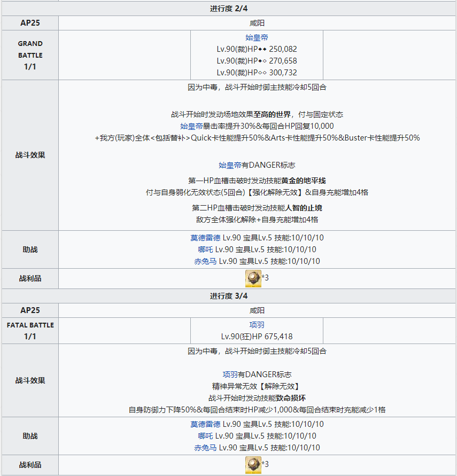
Task: Select skill name 黄金的地平线
Action: point(304,181)
